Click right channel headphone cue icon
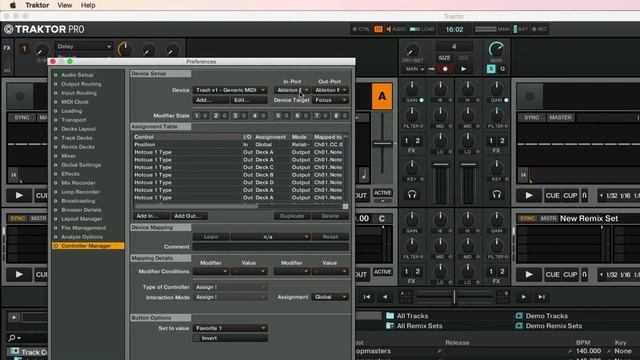640x360 pixels. pos(496,195)
